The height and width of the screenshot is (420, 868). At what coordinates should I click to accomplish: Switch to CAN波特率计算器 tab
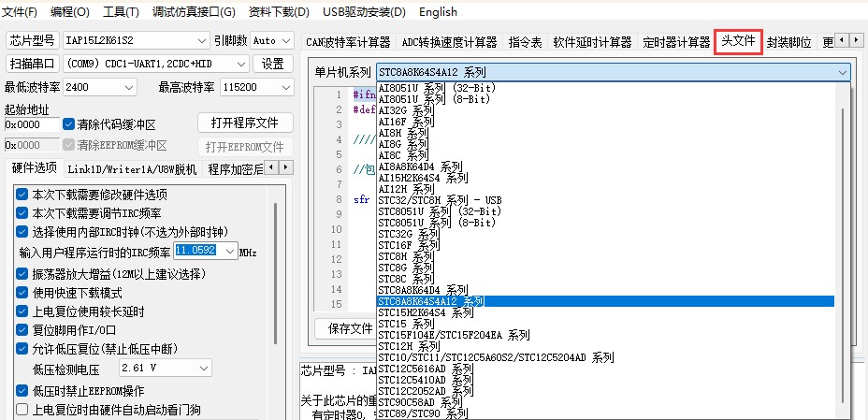pos(348,42)
